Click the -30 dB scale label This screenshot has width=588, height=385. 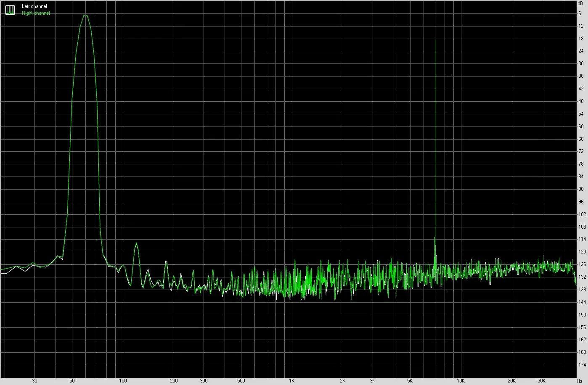coord(580,63)
